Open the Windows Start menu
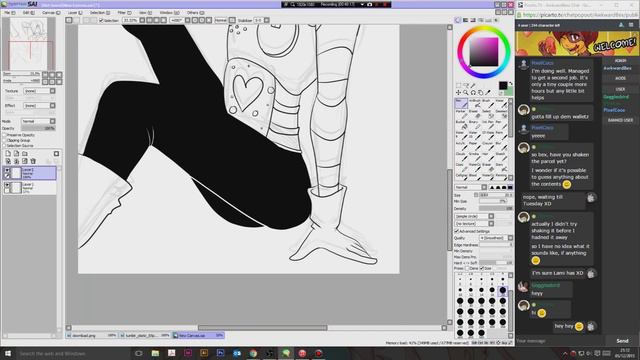 [7, 353]
